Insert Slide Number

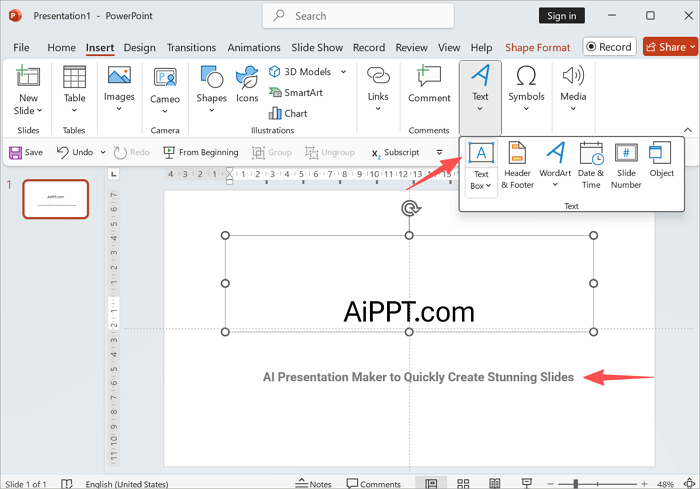[x=626, y=165]
